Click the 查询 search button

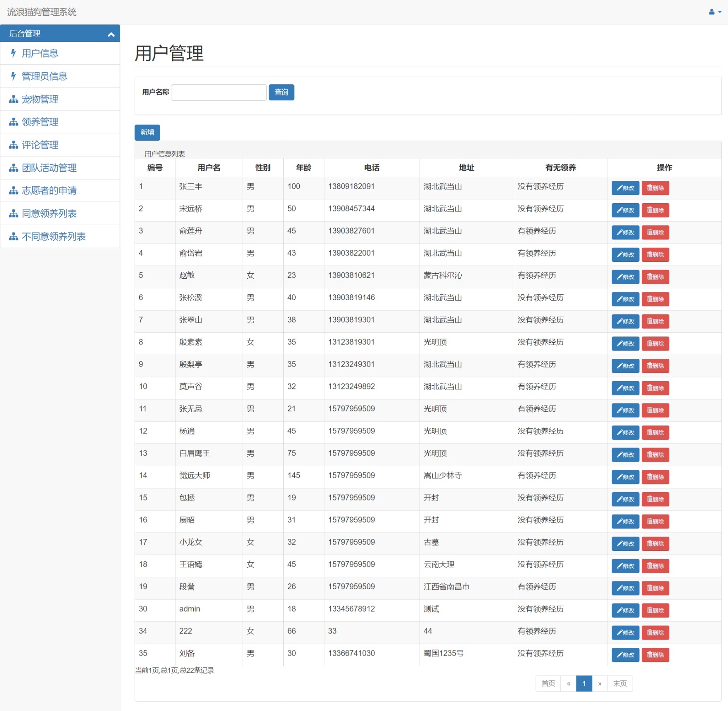click(281, 92)
